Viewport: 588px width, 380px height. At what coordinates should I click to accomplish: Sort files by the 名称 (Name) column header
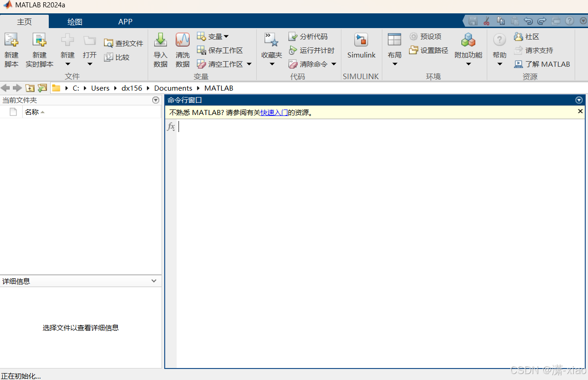click(x=92, y=112)
